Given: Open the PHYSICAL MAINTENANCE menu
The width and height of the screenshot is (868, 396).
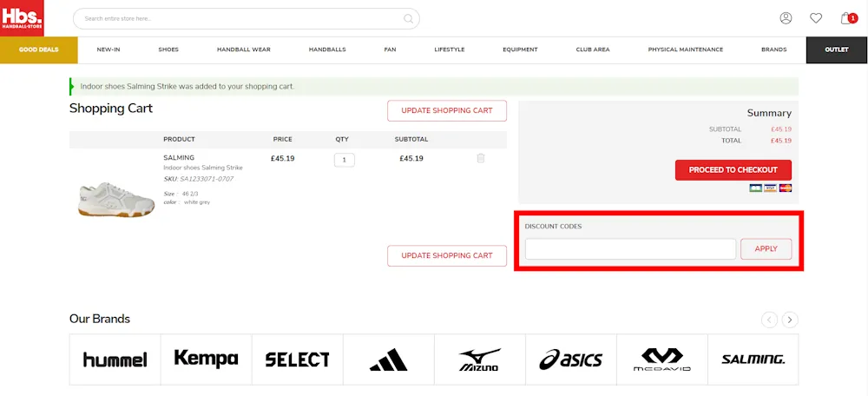Looking at the screenshot, I should point(686,49).
